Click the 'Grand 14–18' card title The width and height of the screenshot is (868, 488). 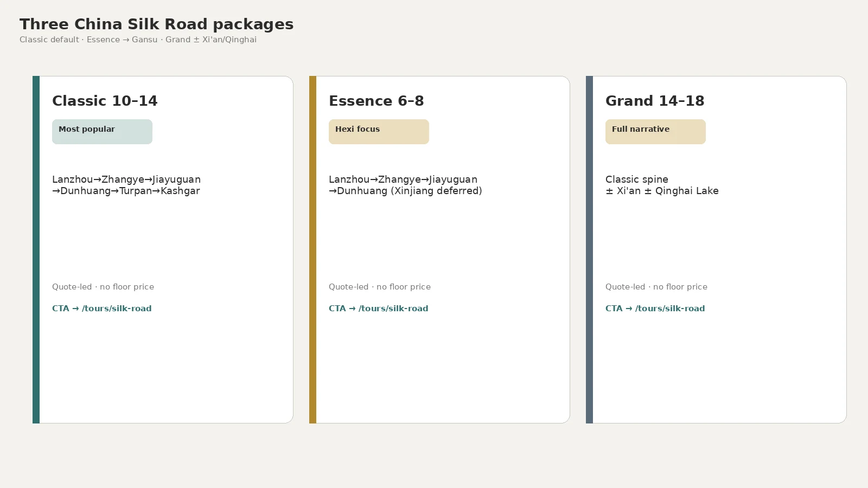(655, 101)
